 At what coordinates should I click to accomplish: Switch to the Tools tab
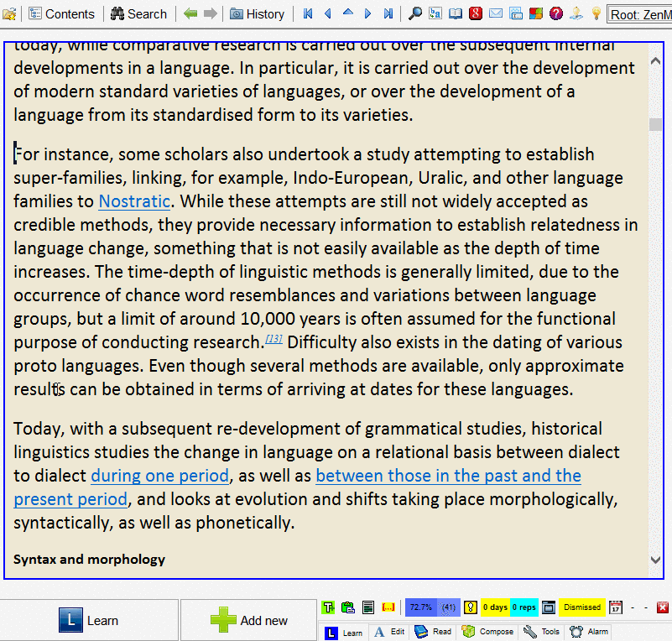[541, 632]
